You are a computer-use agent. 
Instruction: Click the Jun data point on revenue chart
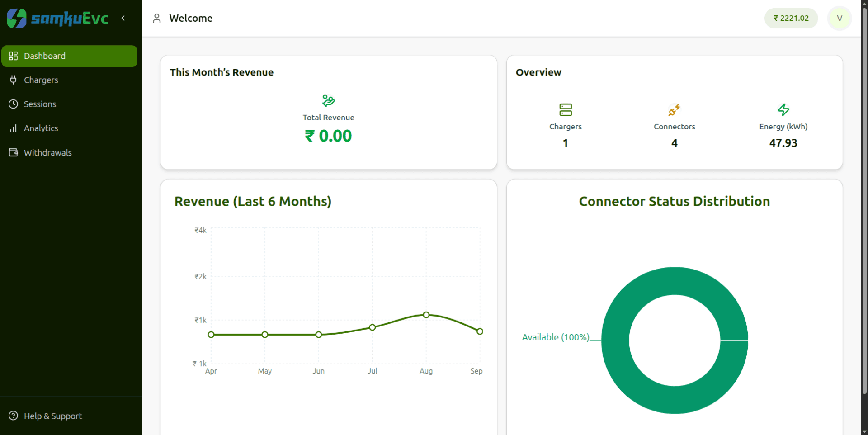[319, 335]
